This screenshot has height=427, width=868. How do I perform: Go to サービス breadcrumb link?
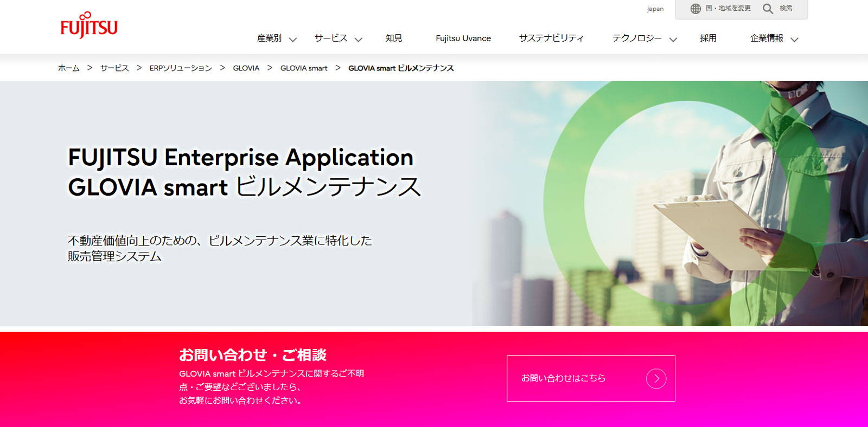(114, 68)
